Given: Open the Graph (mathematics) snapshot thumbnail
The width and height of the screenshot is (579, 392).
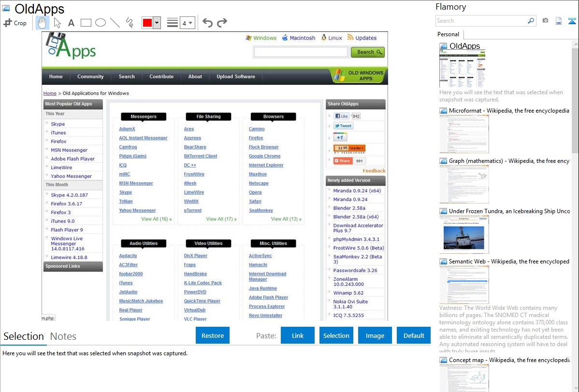Looking at the screenshot, I should pyautogui.click(x=464, y=184).
